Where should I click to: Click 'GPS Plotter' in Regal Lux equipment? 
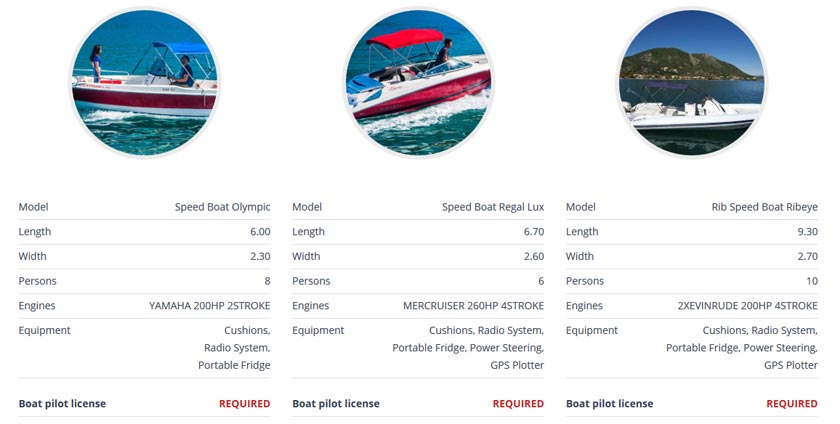click(x=517, y=366)
